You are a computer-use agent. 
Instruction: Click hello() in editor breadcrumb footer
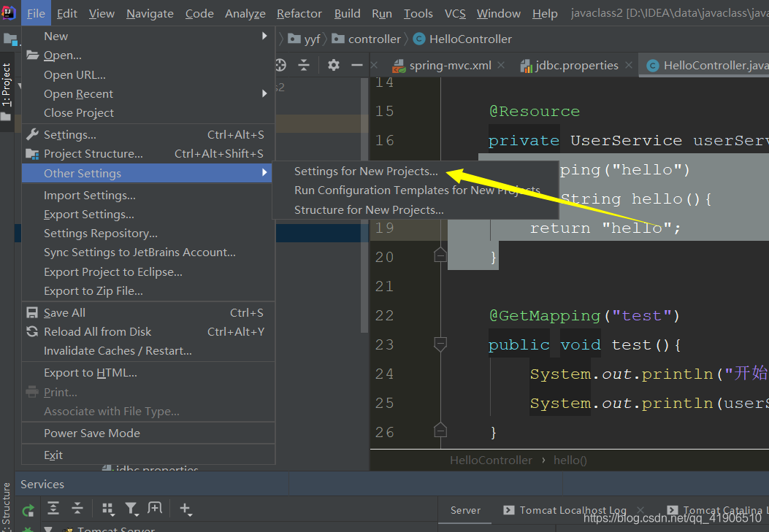click(570, 460)
